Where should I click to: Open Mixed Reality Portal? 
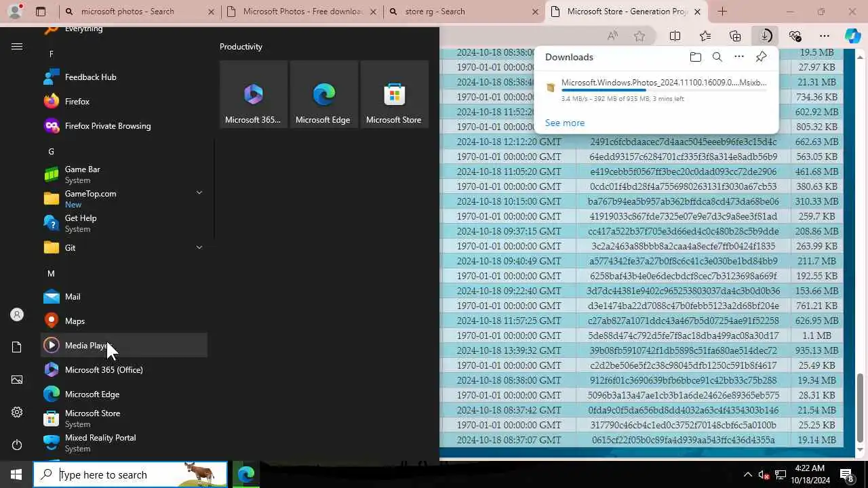pyautogui.click(x=124, y=443)
